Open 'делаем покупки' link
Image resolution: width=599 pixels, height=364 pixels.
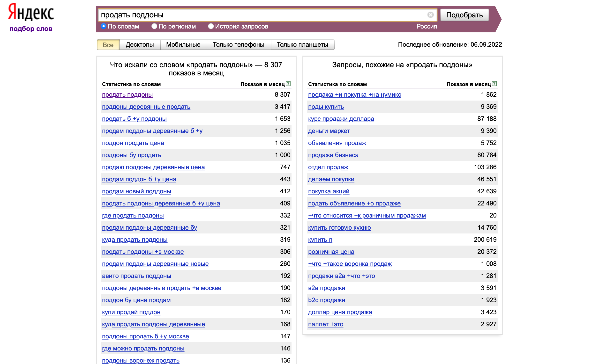[x=331, y=179]
